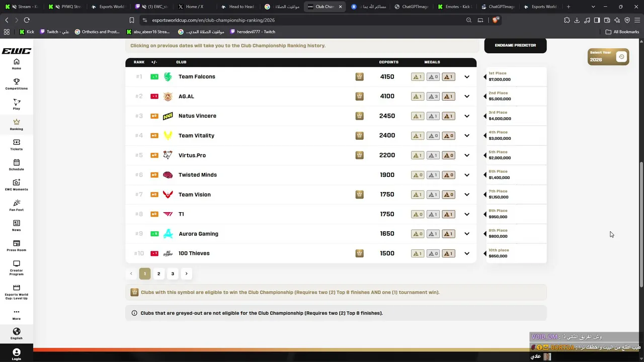Click the 4150 CCPoints value
The image size is (644, 362).
click(x=387, y=77)
